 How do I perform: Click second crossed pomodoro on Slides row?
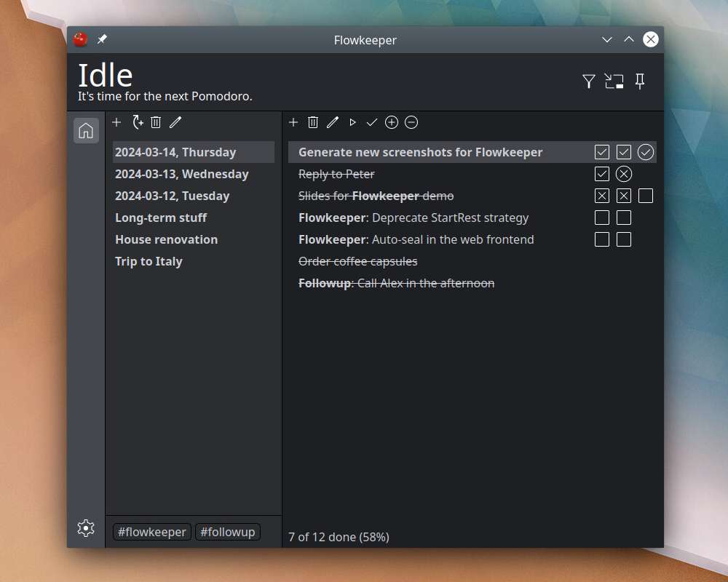[624, 196]
